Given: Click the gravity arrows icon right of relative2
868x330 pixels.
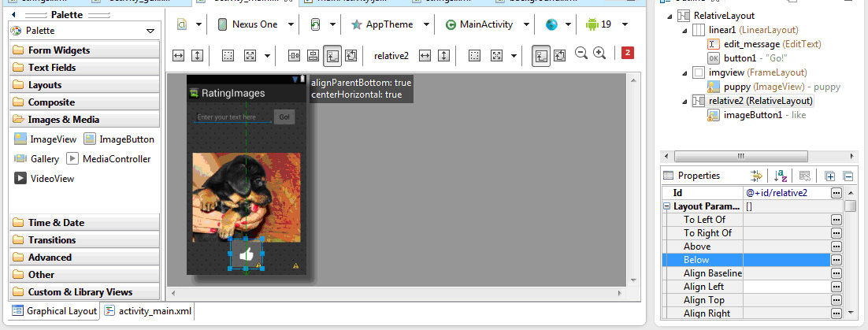Looking at the screenshot, I should [x=497, y=55].
